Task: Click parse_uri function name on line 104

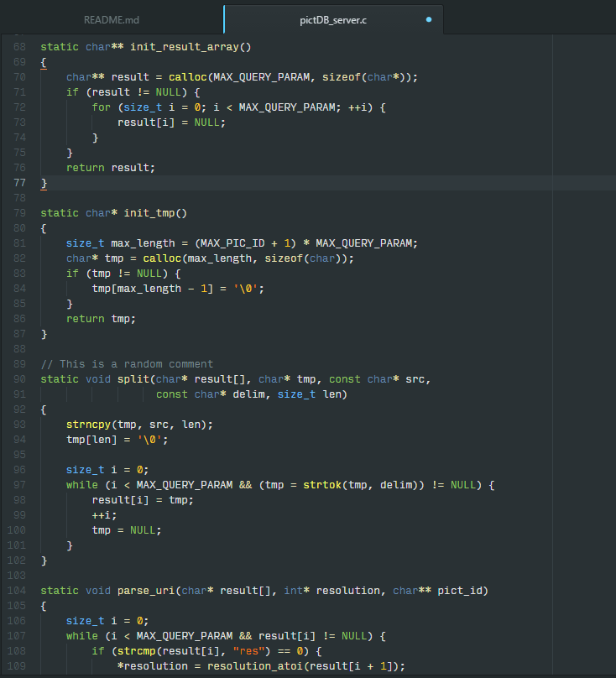Action: coord(146,591)
